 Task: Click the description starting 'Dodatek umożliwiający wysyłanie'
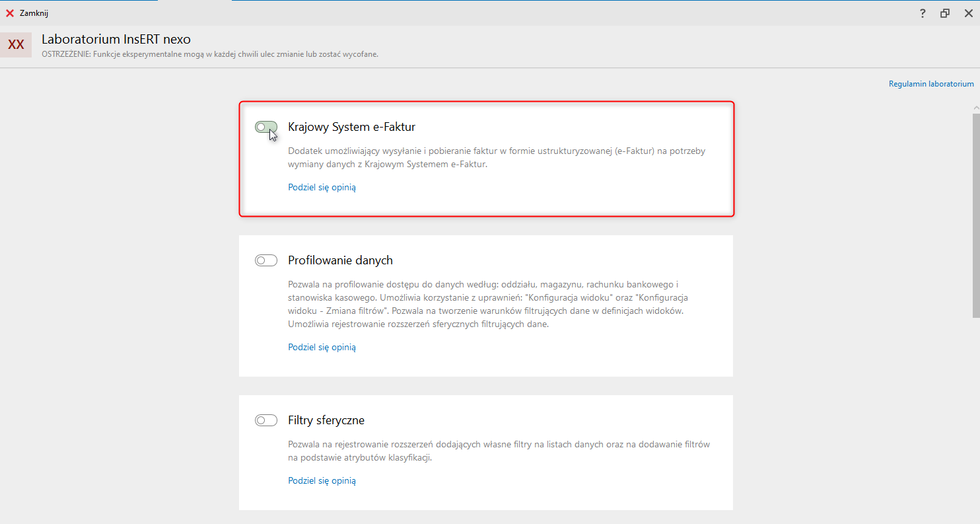click(497, 158)
